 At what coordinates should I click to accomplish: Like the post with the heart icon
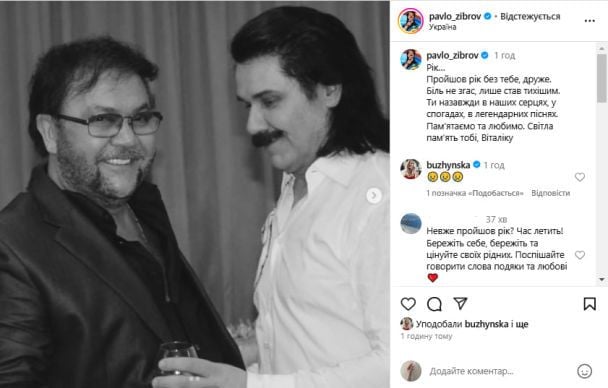[x=408, y=304]
